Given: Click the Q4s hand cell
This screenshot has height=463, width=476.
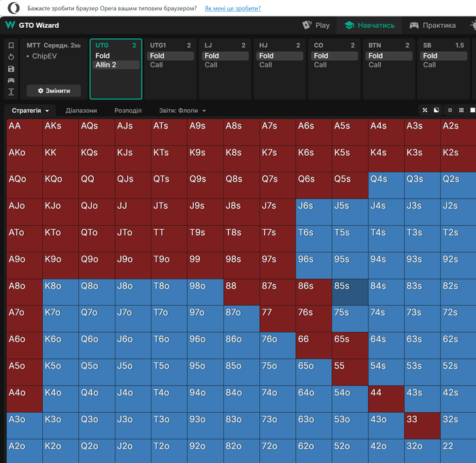Looking at the screenshot, I should pos(386,186).
